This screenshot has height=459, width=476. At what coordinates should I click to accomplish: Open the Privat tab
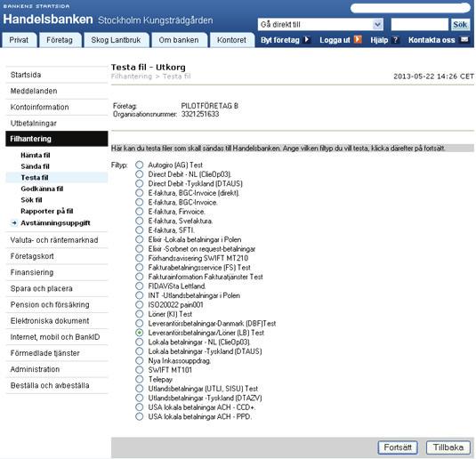[19, 40]
